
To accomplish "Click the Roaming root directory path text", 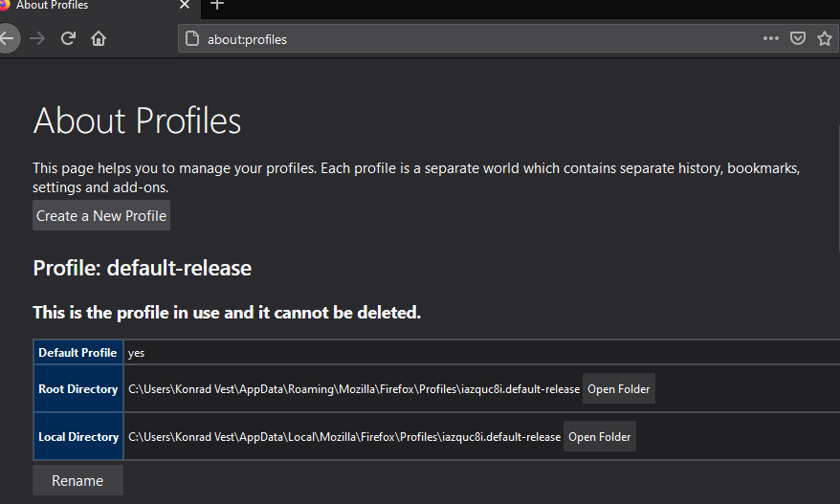I will (x=354, y=389).
